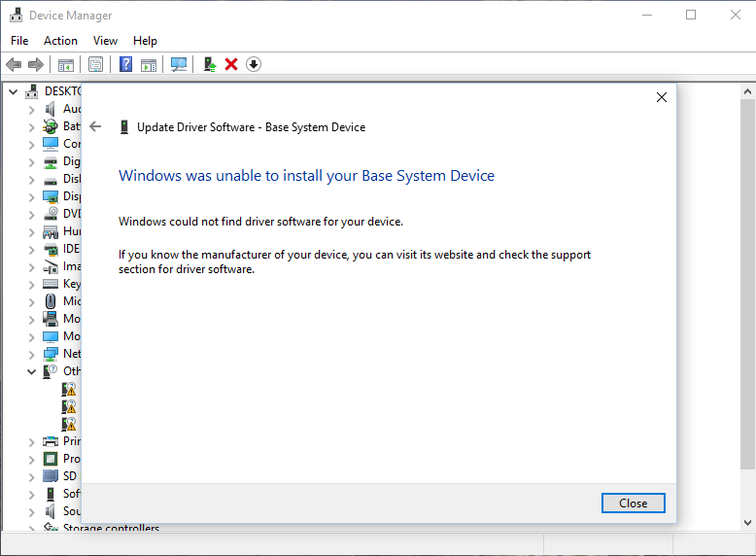Select third warning device under Other devices
The height and width of the screenshot is (556, 756).
pyautogui.click(x=68, y=424)
